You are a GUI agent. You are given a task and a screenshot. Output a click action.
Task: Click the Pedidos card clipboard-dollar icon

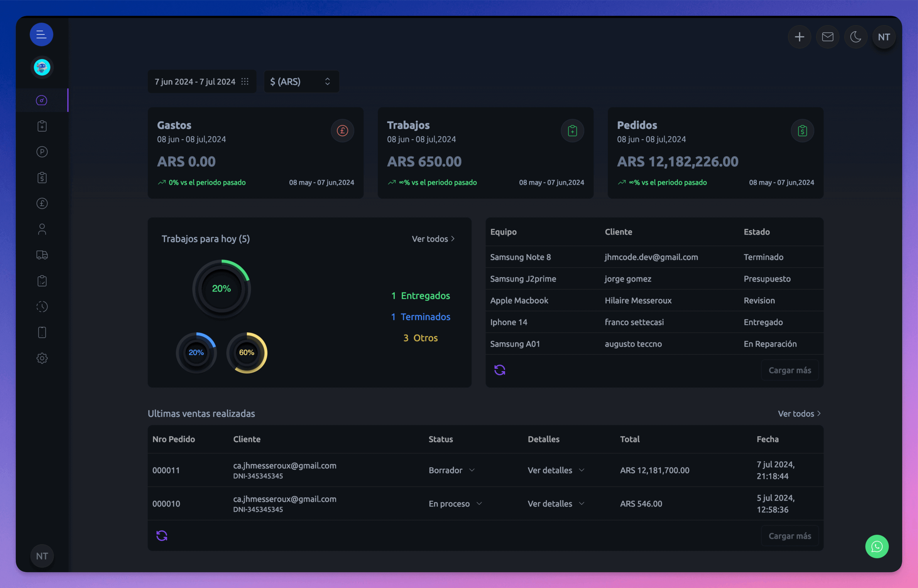[802, 131]
